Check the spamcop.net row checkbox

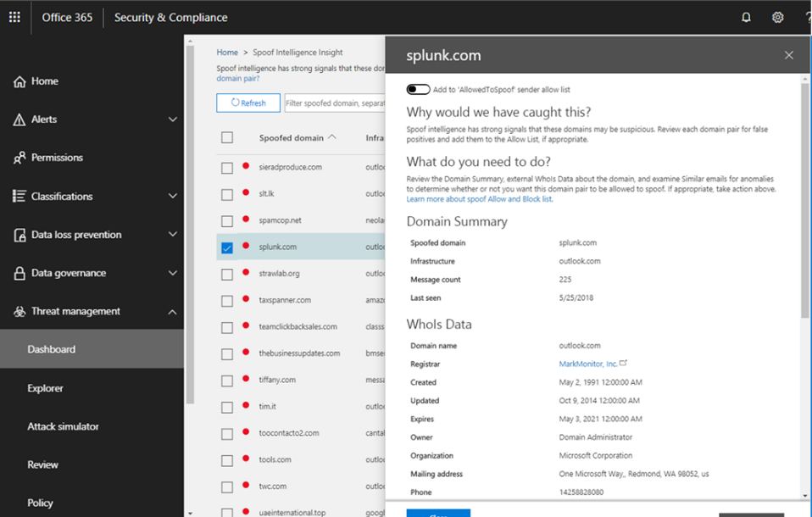pos(227,221)
